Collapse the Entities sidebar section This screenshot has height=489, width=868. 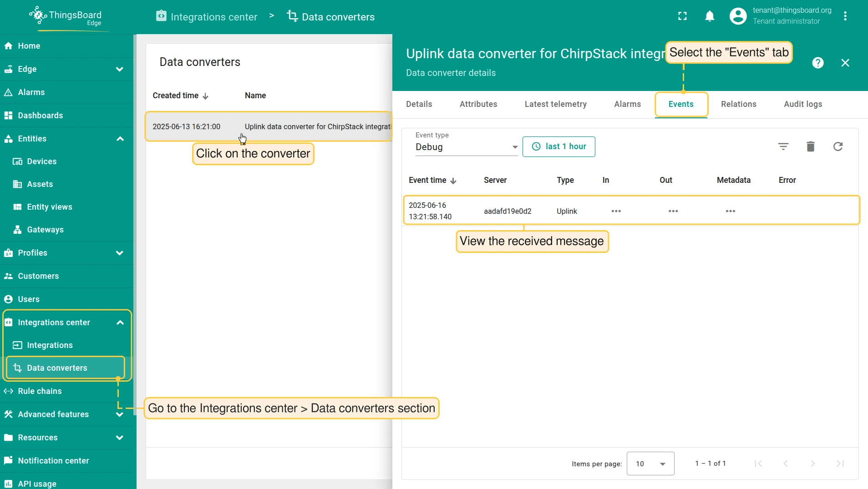pos(120,139)
